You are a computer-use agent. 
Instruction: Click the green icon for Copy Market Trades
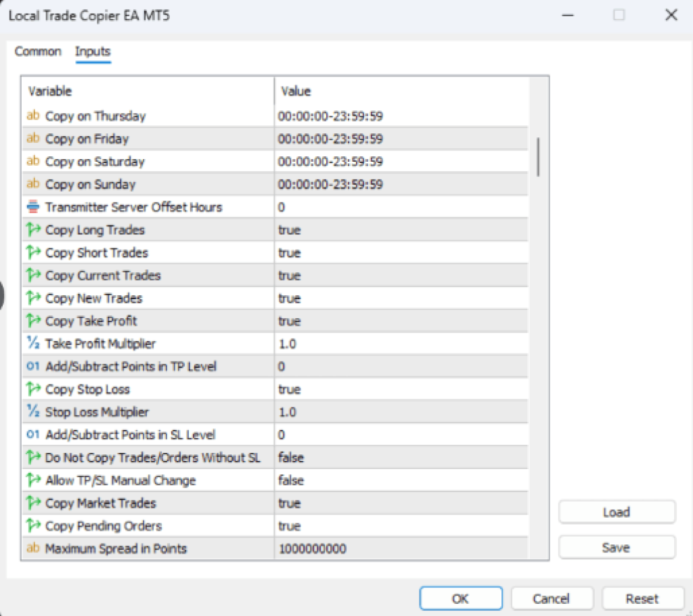pyautogui.click(x=33, y=503)
